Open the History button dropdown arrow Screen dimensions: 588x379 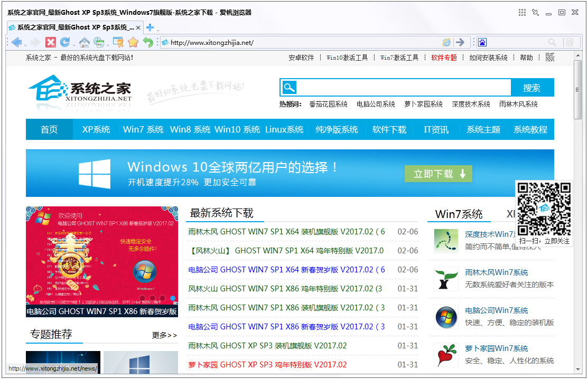[108, 44]
